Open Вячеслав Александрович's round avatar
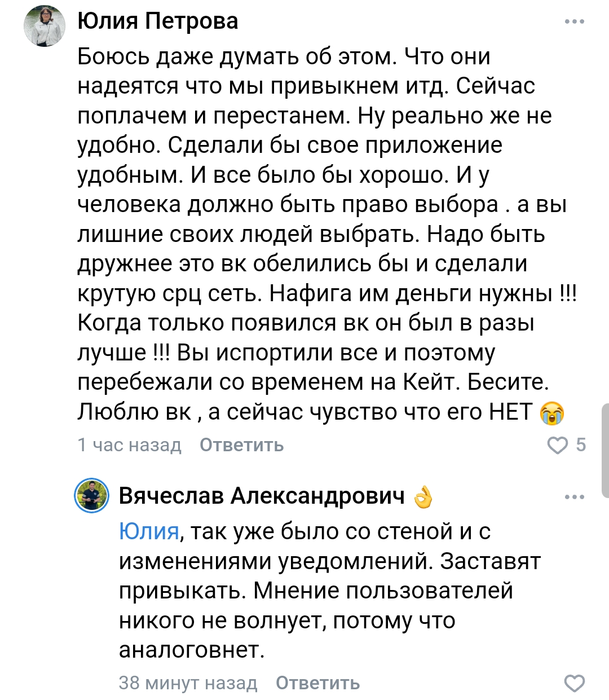 (92, 496)
